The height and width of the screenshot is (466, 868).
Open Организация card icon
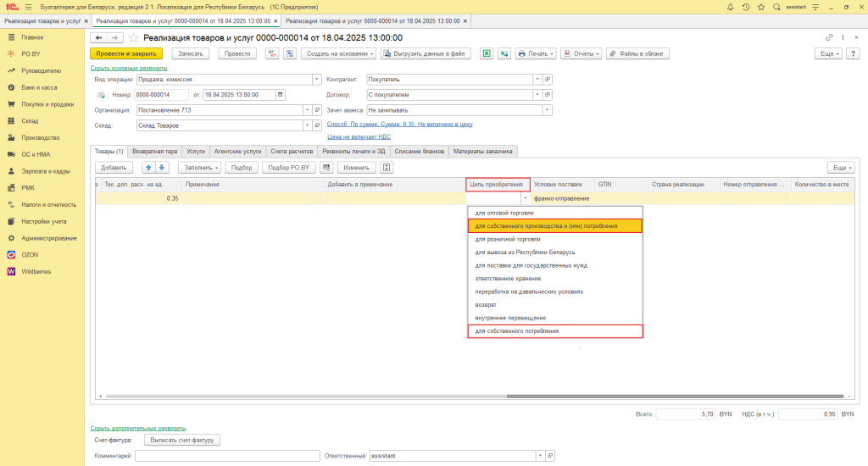317,110
